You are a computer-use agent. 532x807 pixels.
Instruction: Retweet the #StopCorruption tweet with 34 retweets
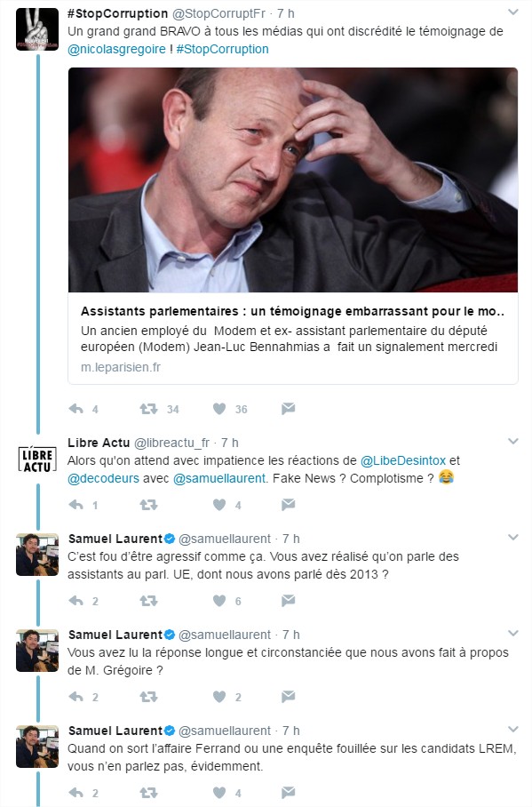(x=148, y=409)
